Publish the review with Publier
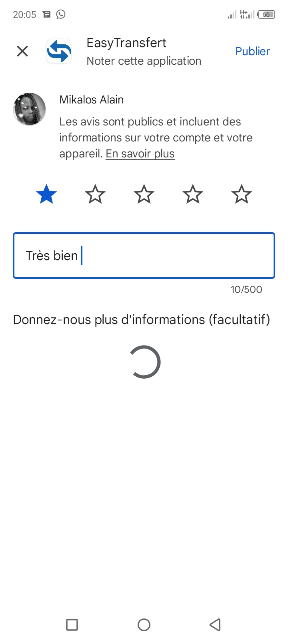 coord(252,51)
